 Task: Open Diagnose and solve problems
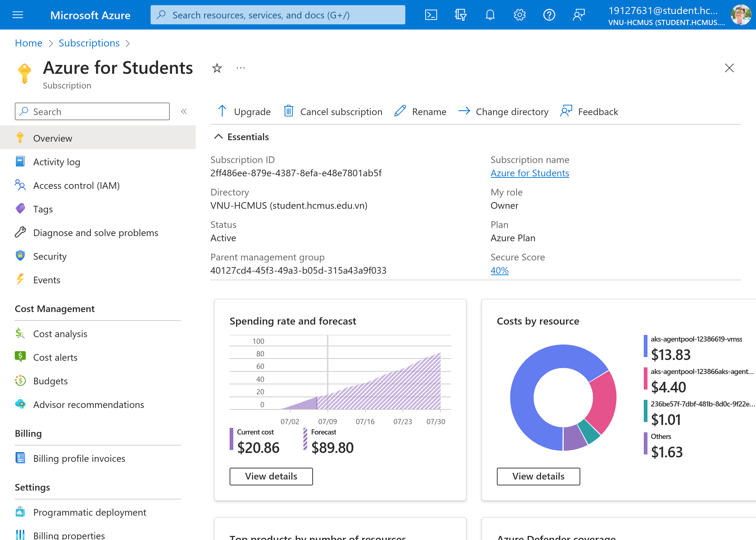pyautogui.click(x=98, y=232)
